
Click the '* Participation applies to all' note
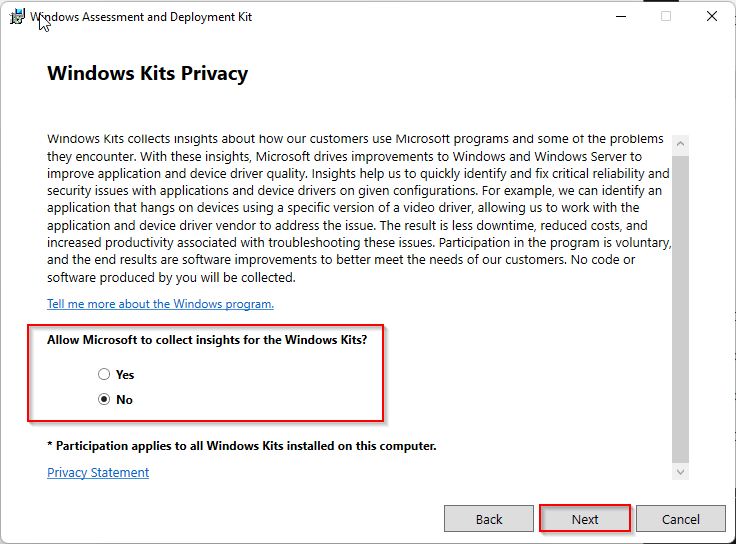coord(242,446)
